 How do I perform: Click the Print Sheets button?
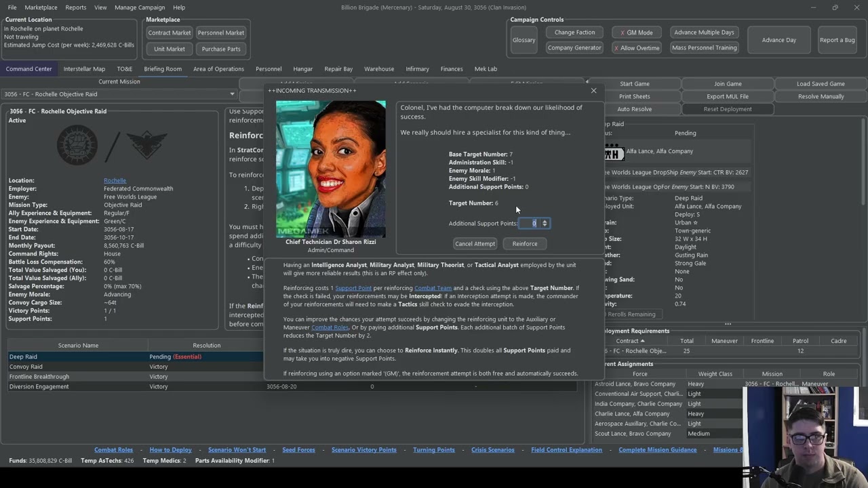coord(635,96)
